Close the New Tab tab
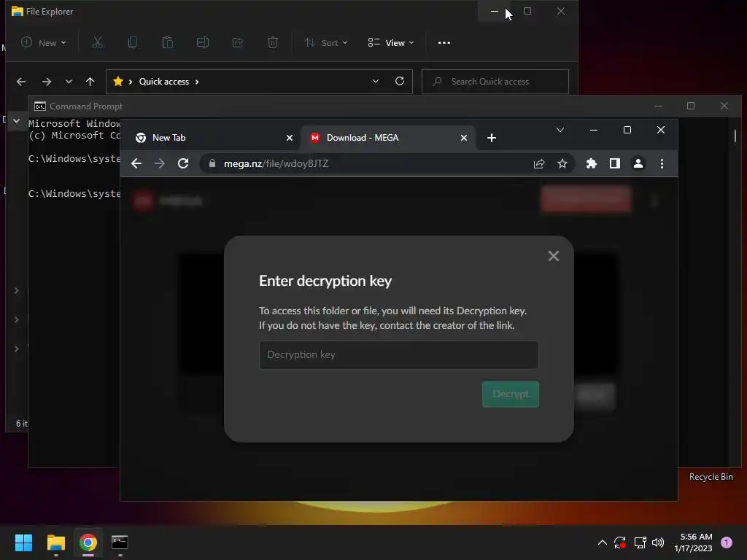The width and height of the screenshot is (747, 560). point(289,138)
